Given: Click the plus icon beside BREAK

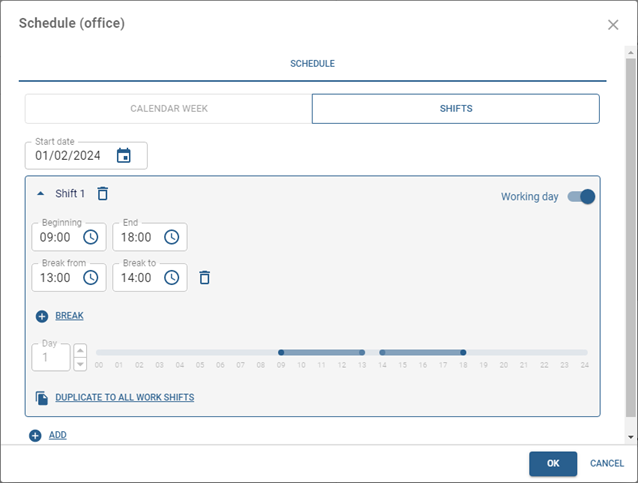Looking at the screenshot, I should click(x=41, y=316).
